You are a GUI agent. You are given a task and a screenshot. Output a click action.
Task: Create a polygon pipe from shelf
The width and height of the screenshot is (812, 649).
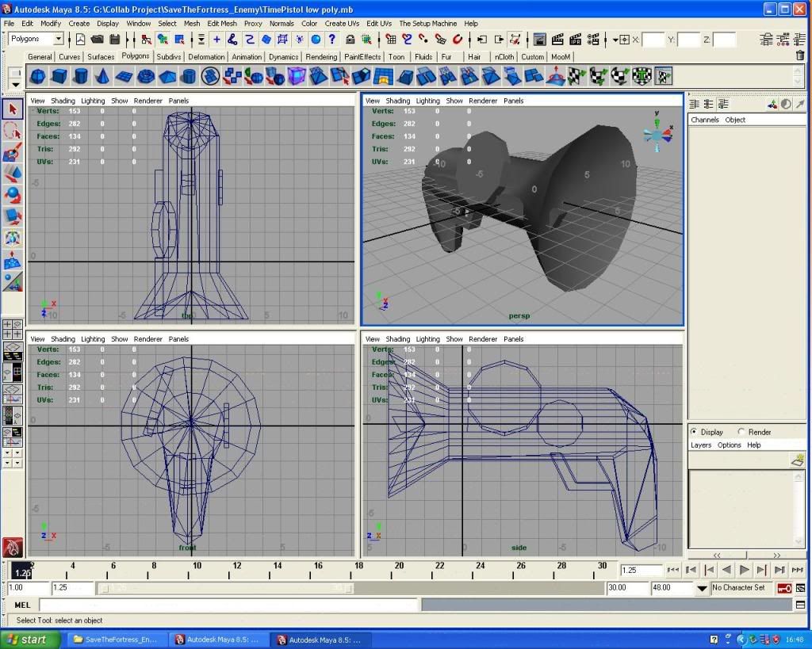click(189, 77)
